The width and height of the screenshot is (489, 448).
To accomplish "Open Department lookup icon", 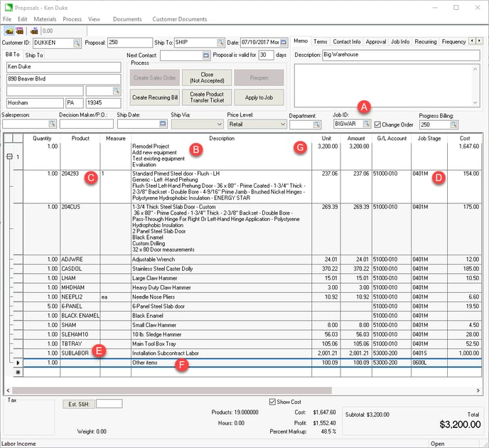I will (x=317, y=124).
